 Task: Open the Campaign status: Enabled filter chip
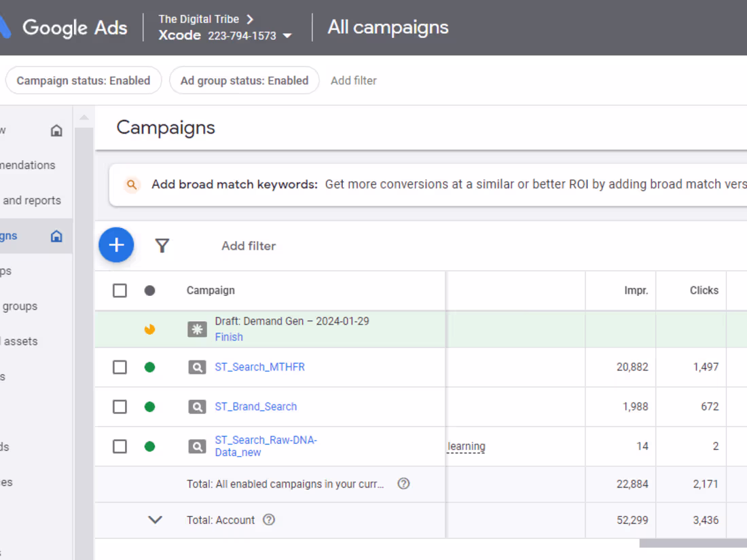tap(84, 81)
